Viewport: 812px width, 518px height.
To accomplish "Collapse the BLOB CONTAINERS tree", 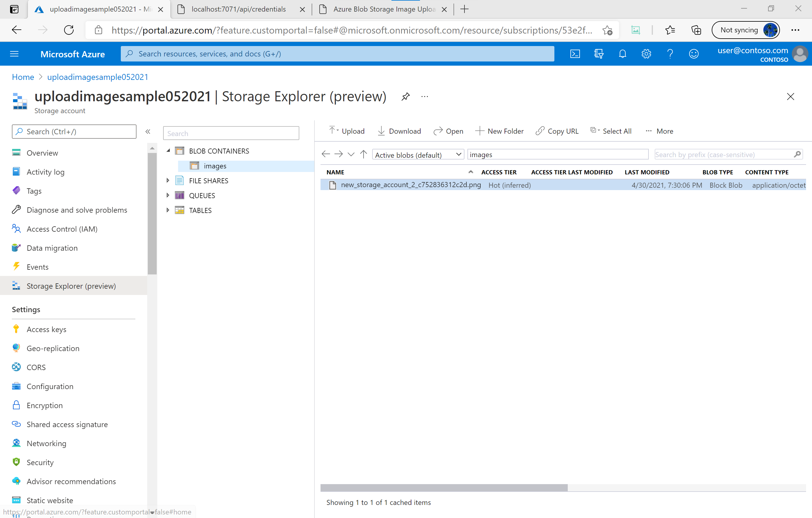I will coord(169,151).
